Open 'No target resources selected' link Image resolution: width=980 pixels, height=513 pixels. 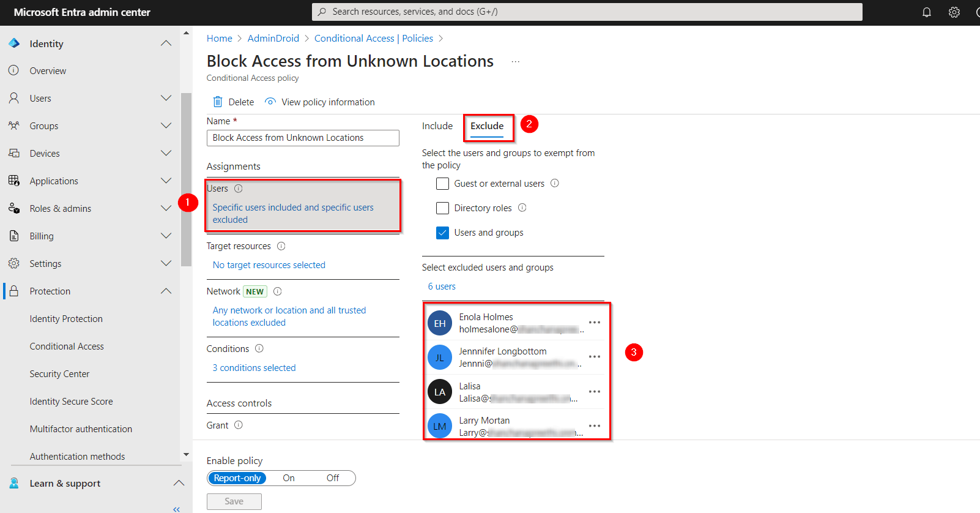tap(269, 264)
